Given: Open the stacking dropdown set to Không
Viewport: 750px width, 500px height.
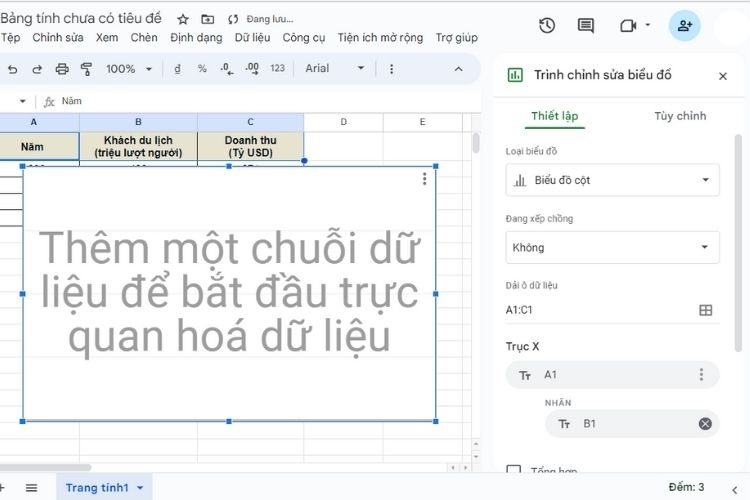Looking at the screenshot, I should click(x=612, y=247).
